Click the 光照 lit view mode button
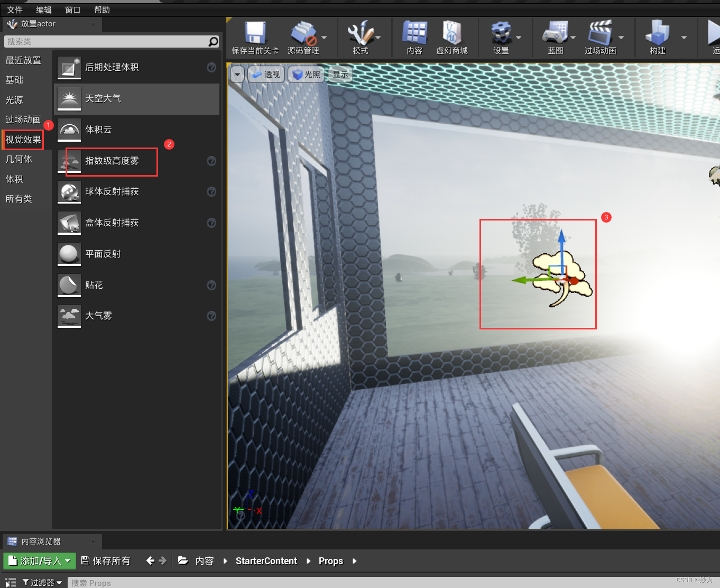The height and width of the screenshot is (588, 720). point(307,75)
